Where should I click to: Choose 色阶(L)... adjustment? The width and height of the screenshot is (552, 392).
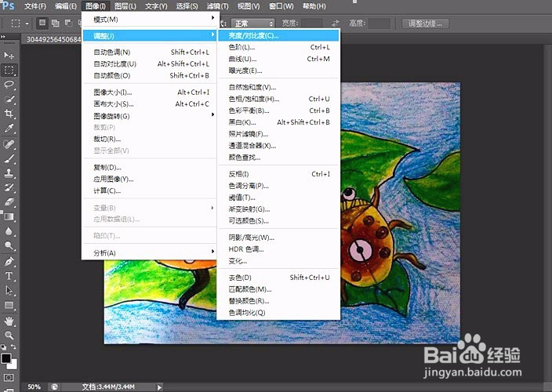pos(279,47)
